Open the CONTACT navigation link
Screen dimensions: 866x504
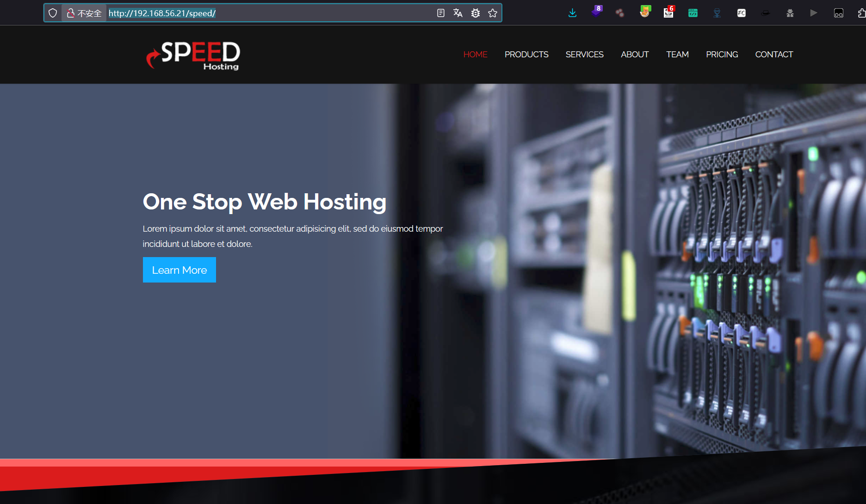pyautogui.click(x=774, y=55)
